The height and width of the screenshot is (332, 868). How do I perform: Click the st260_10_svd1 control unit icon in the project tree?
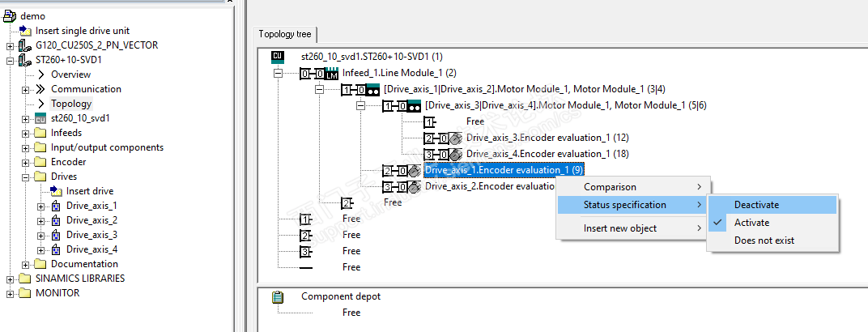point(41,118)
